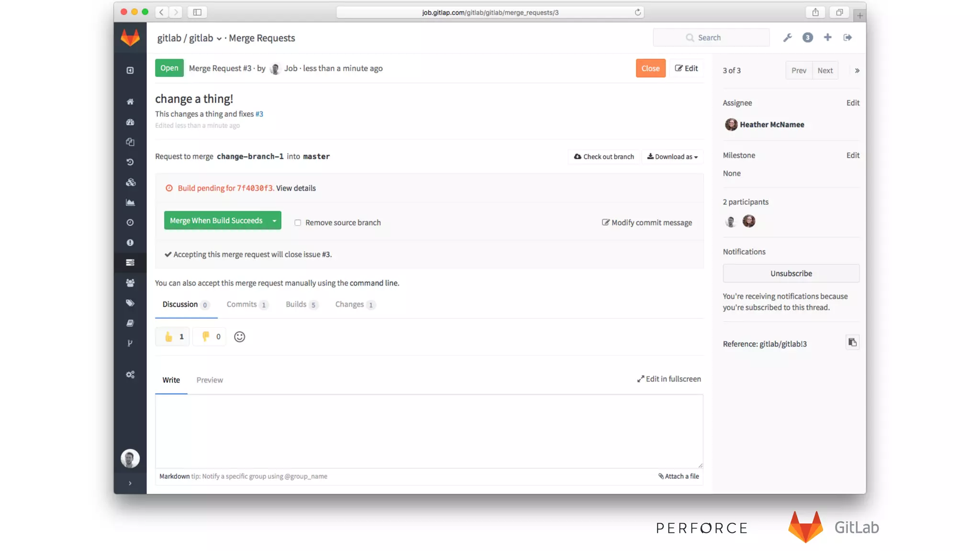Collapse the right sidebar with double chevron

point(857,70)
